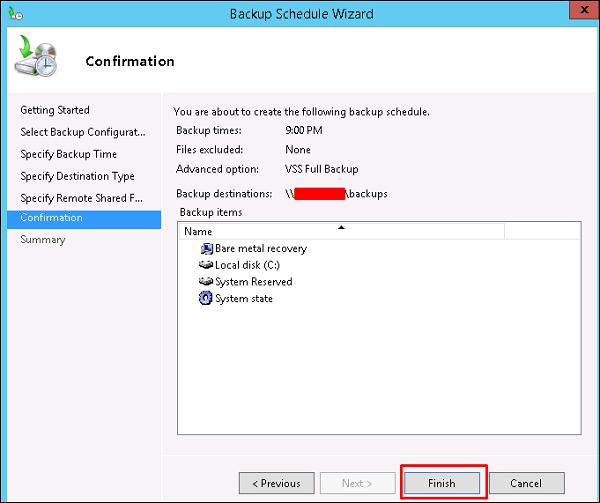Viewport: 600px width, 503px height.
Task: Click the Backup times label
Action: (x=209, y=130)
